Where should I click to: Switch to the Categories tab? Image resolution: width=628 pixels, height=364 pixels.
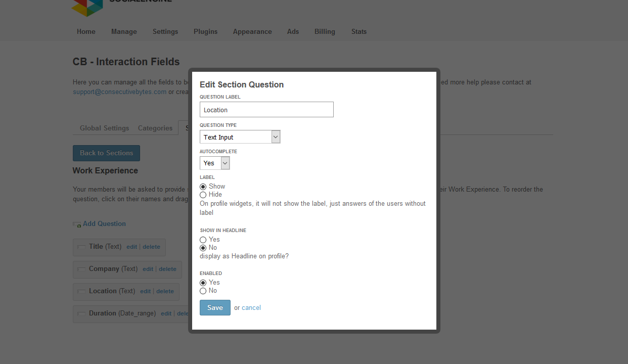coord(155,128)
